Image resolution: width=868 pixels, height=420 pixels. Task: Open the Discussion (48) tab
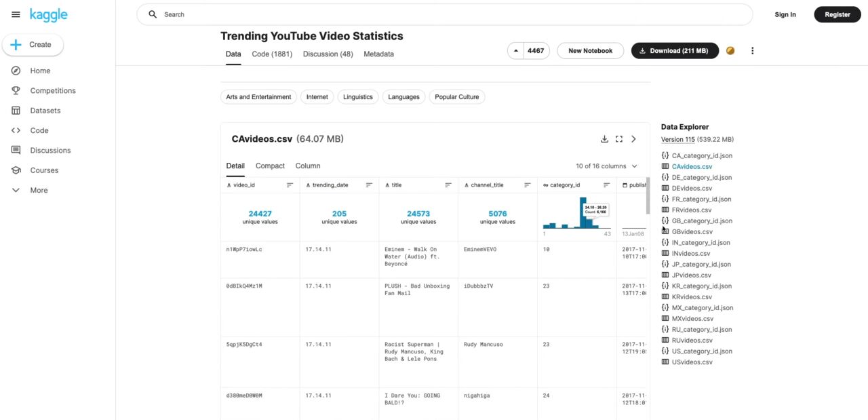(328, 54)
